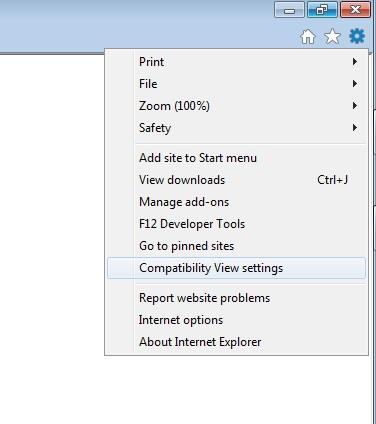Image resolution: width=376 pixels, height=424 pixels.
Task: Select Go to pinned sites
Action: 236,246
